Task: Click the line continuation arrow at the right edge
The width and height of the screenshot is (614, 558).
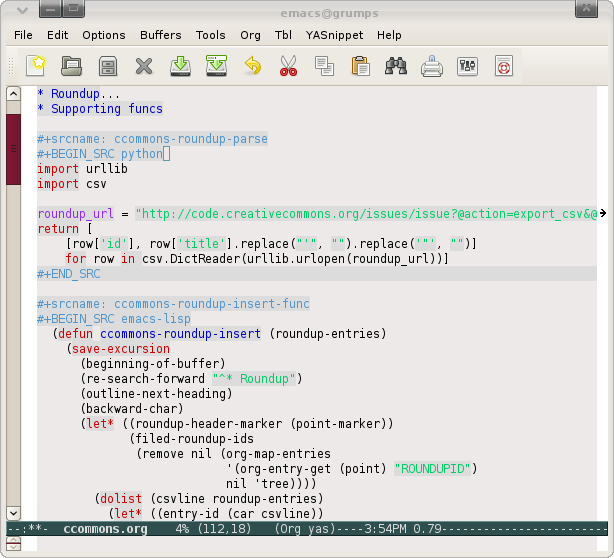Action: (603, 213)
